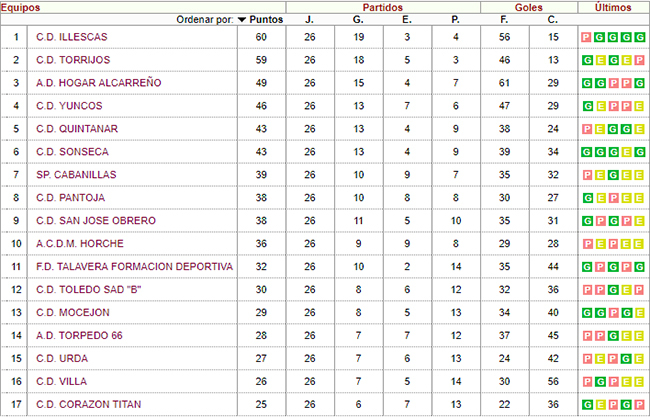650x418 pixels.
Task: Sort by E. draws column header
Action: pyautogui.click(x=407, y=19)
